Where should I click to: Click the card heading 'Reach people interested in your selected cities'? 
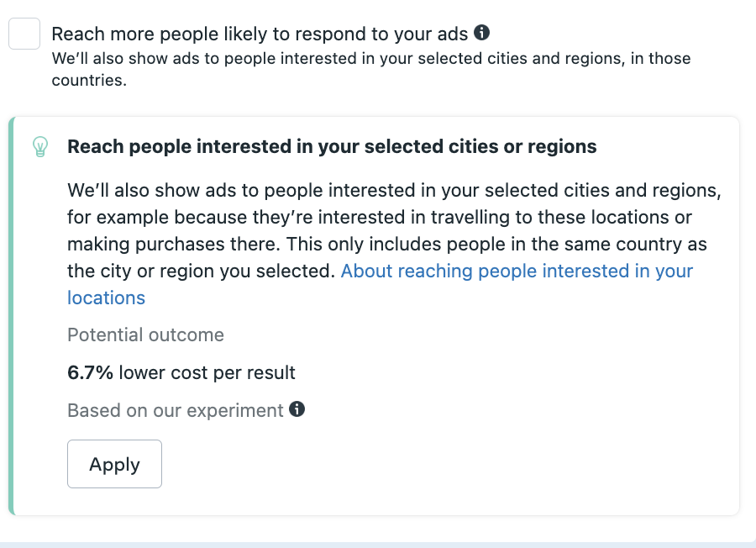pos(332,147)
